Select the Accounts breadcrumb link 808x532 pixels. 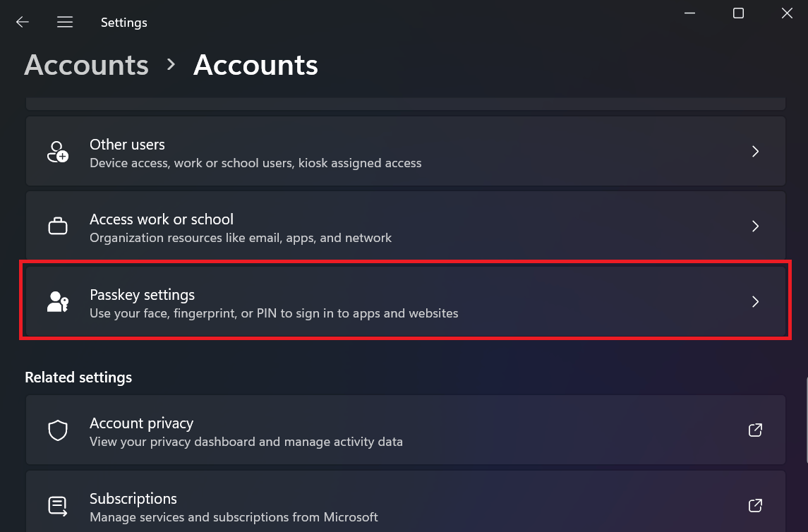(x=86, y=65)
